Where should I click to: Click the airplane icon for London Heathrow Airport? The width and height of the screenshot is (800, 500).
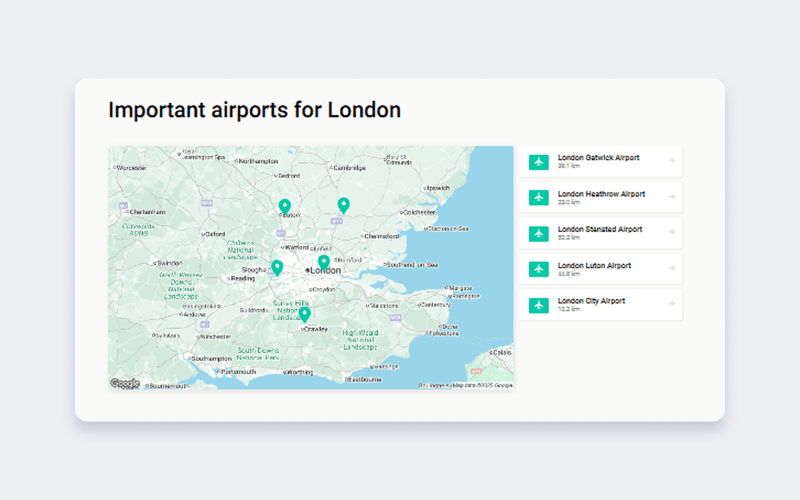539,198
